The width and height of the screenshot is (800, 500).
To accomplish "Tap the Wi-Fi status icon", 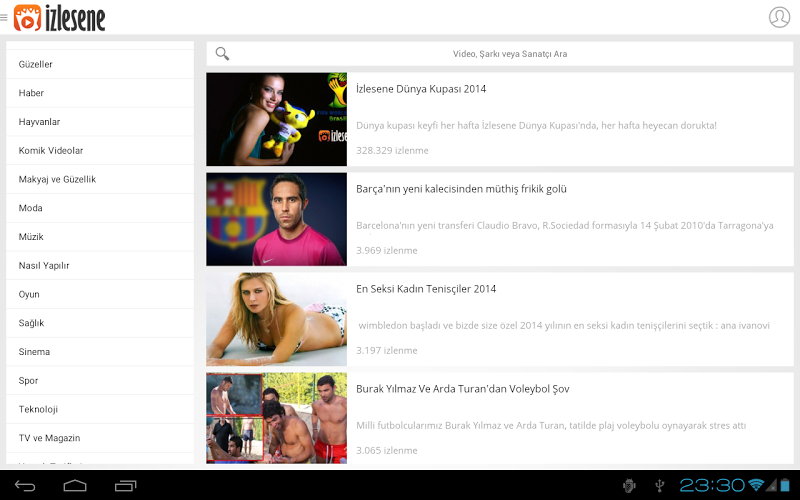I will [756, 486].
